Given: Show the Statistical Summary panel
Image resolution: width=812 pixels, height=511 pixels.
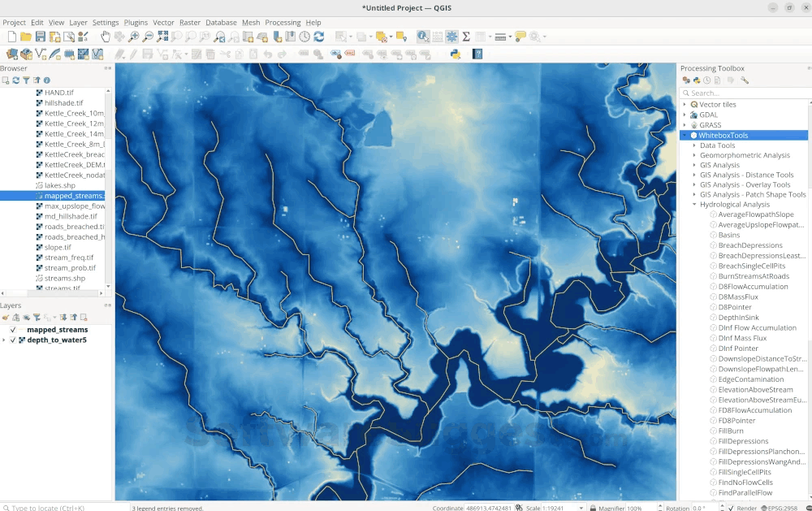Looking at the screenshot, I should coord(464,36).
